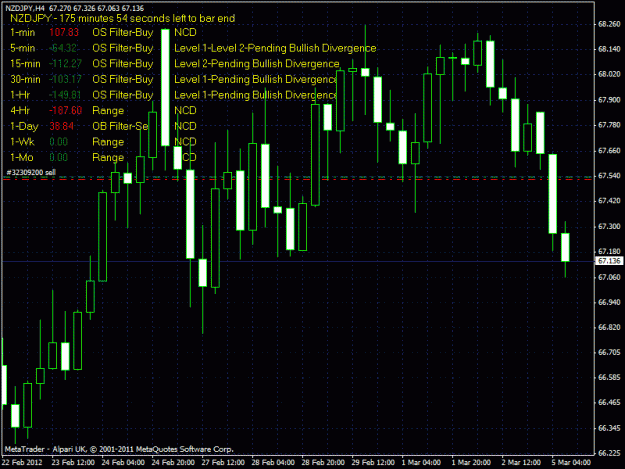Click the 68.140 price scale label
This screenshot has width=625, height=469.
609,49
